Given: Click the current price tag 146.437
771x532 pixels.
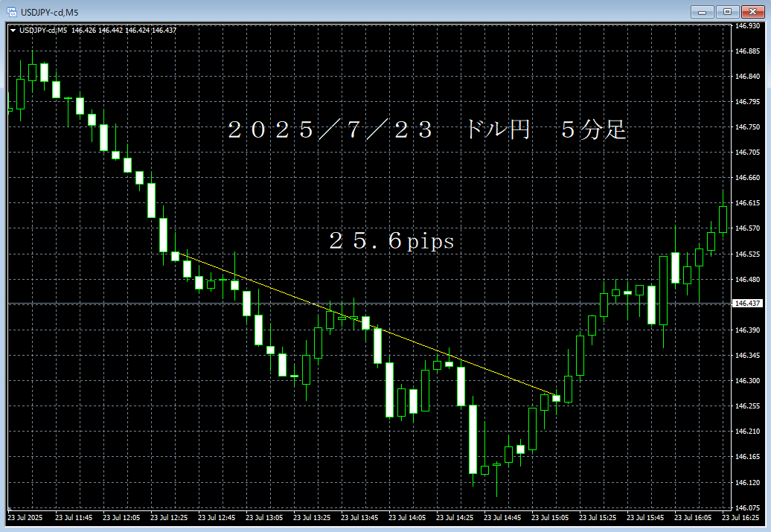Looking at the screenshot, I should [747, 304].
